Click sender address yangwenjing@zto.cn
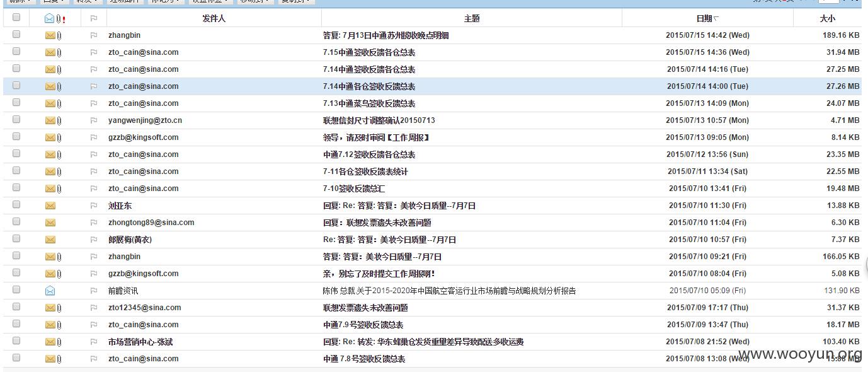 [x=145, y=120]
